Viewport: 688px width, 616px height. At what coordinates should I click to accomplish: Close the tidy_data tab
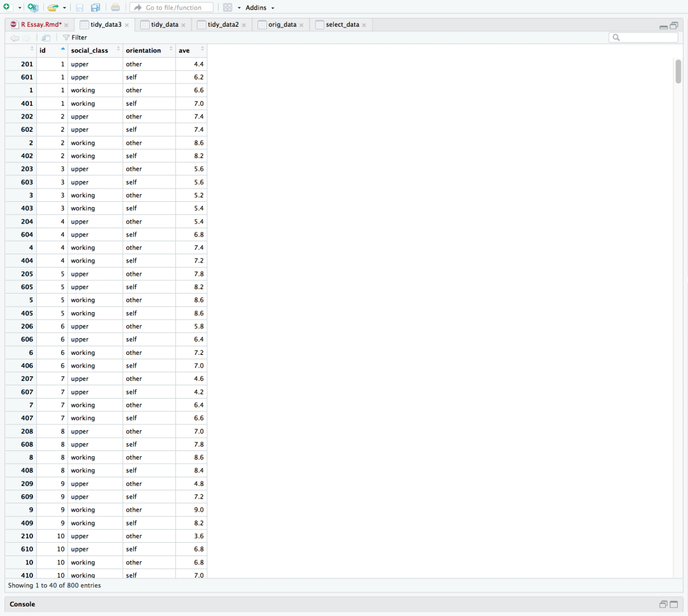pos(183,25)
